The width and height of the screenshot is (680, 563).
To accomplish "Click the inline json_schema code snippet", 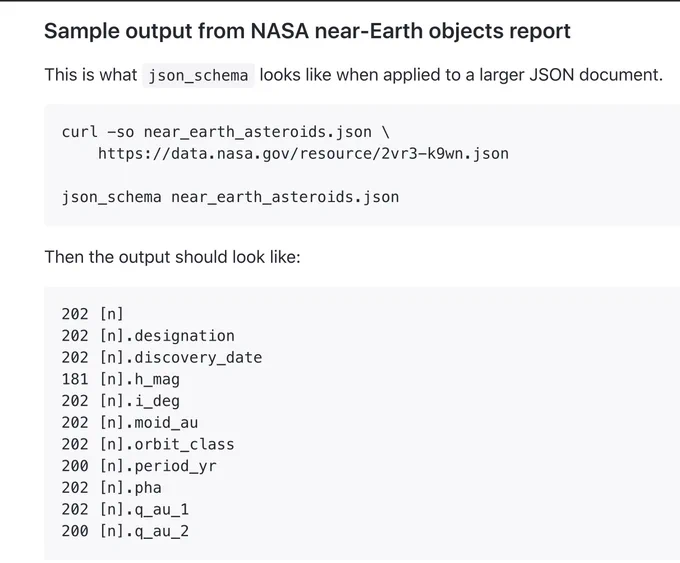I will (x=198, y=75).
